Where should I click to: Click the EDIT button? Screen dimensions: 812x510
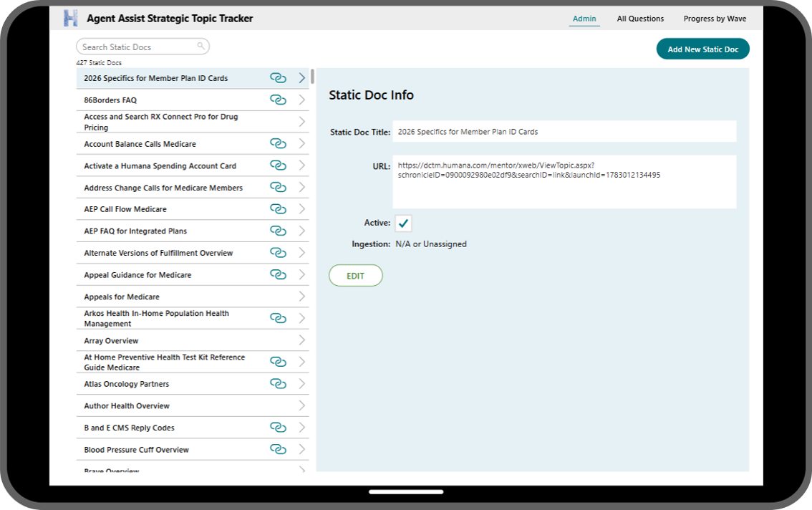point(356,276)
